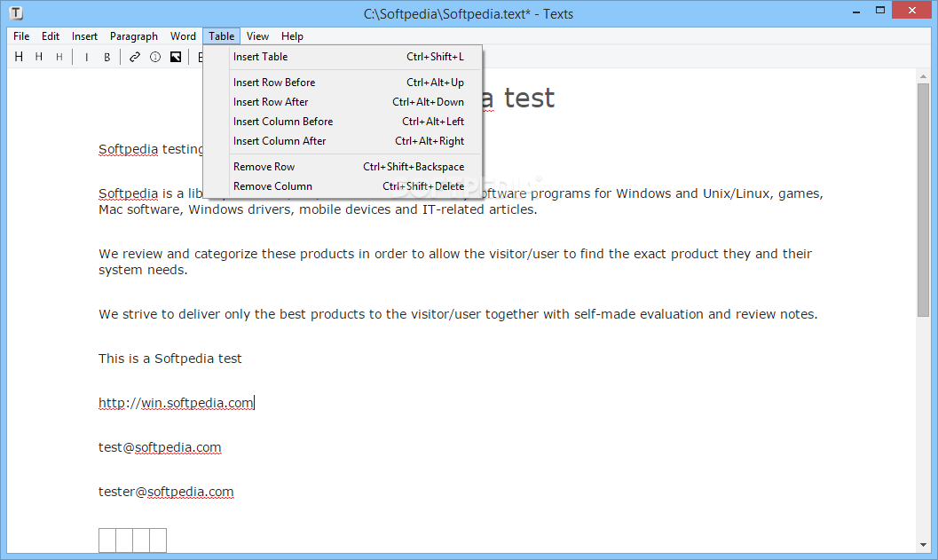Click the scrollbar up arrow
The width and height of the screenshot is (938, 560).
coord(923,76)
